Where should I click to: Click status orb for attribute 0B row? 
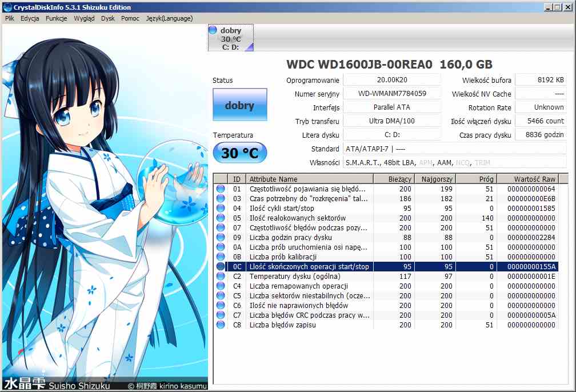(221, 257)
